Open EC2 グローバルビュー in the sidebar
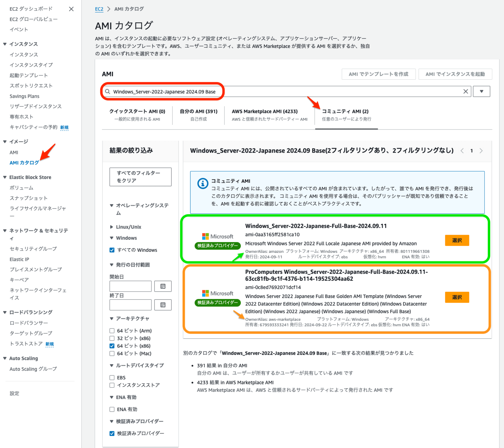The image size is (504, 448). (x=34, y=19)
